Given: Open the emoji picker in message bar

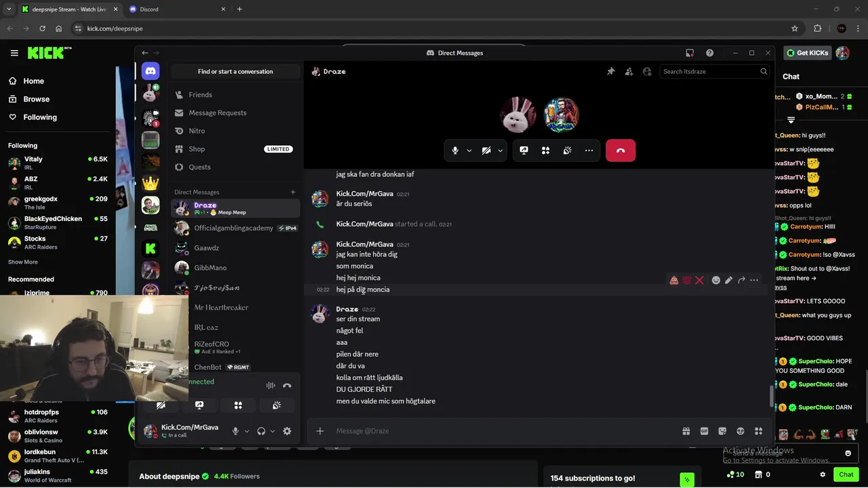Looking at the screenshot, I should coord(741,431).
